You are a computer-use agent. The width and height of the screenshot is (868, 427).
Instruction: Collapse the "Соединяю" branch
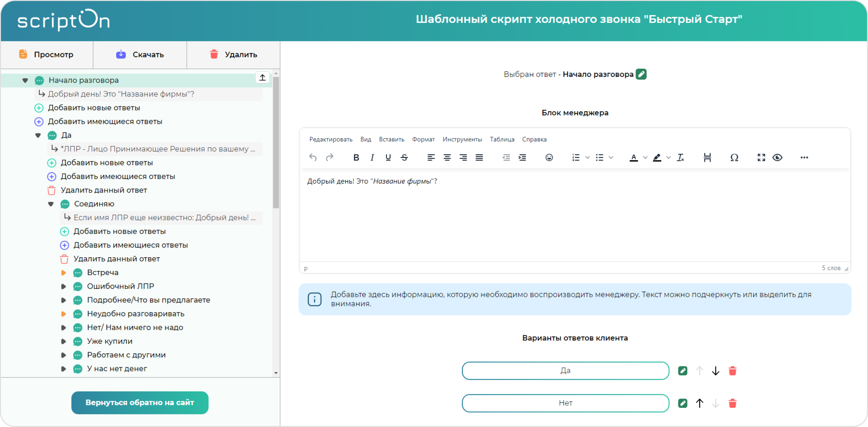click(x=51, y=204)
